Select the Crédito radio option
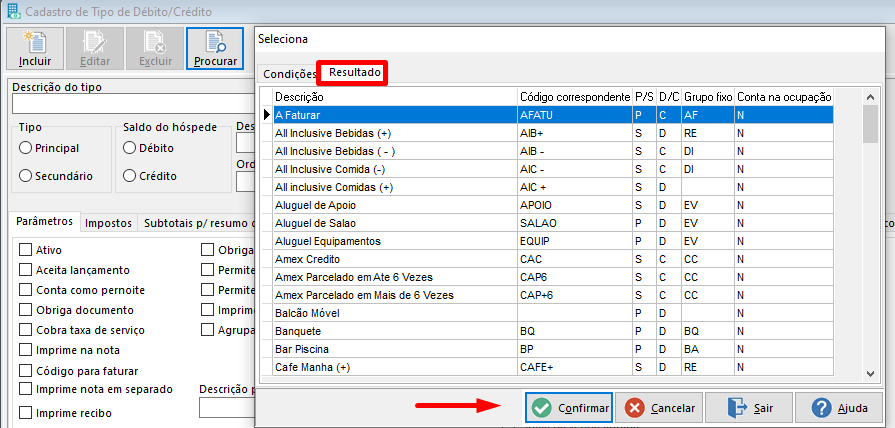Screen dimensions: 895x428 point(150,176)
